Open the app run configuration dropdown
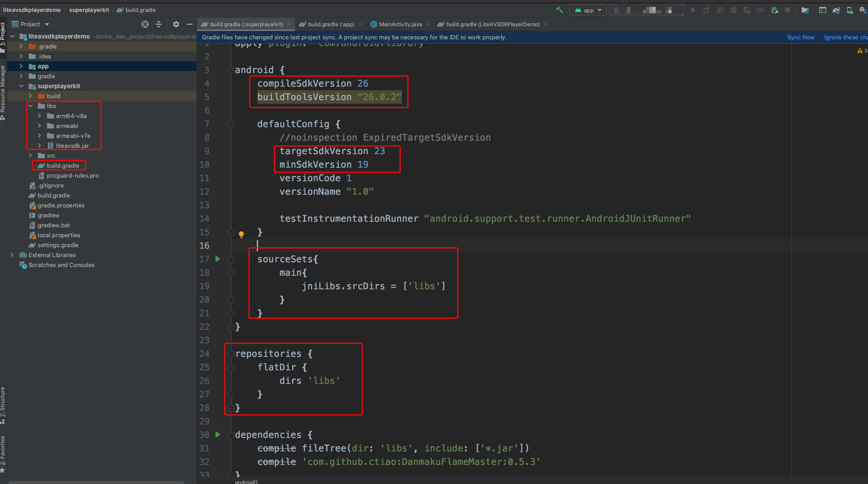868x484 pixels. pos(588,10)
